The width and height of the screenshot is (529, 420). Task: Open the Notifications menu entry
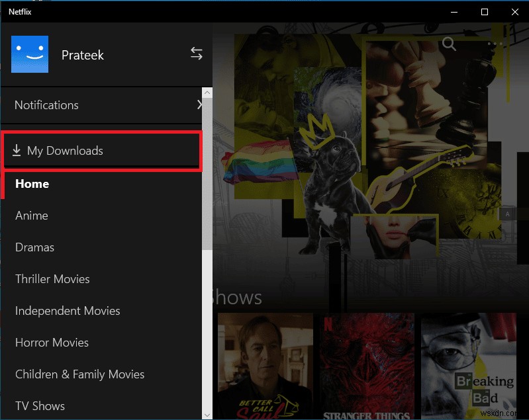(x=101, y=105)
